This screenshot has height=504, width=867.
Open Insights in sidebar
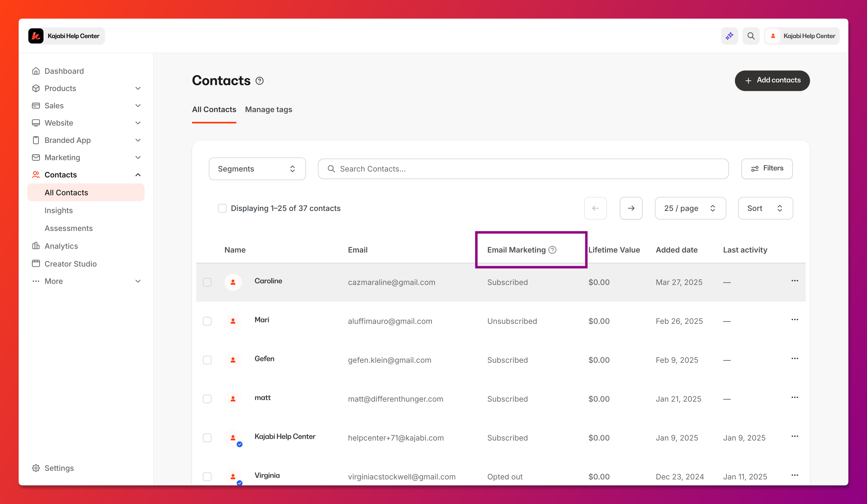click(x=59, y=210)
